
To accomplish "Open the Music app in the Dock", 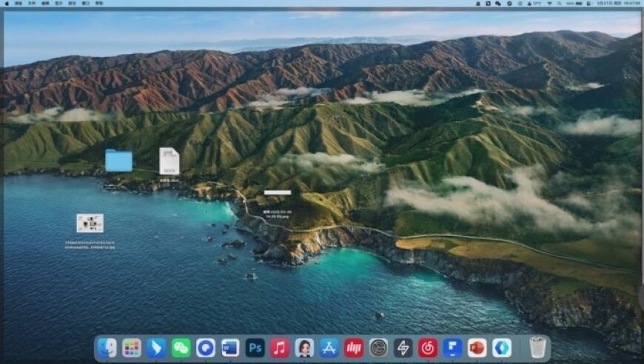I will [x=280, y=348].
